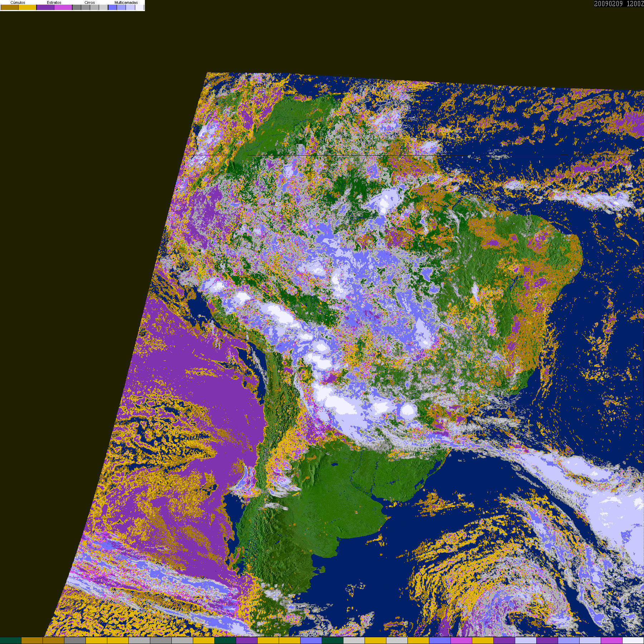The image size is (644, 644).
Task: Select the dark purple Estratos legend swatch
Action: (x=45, y=7)
